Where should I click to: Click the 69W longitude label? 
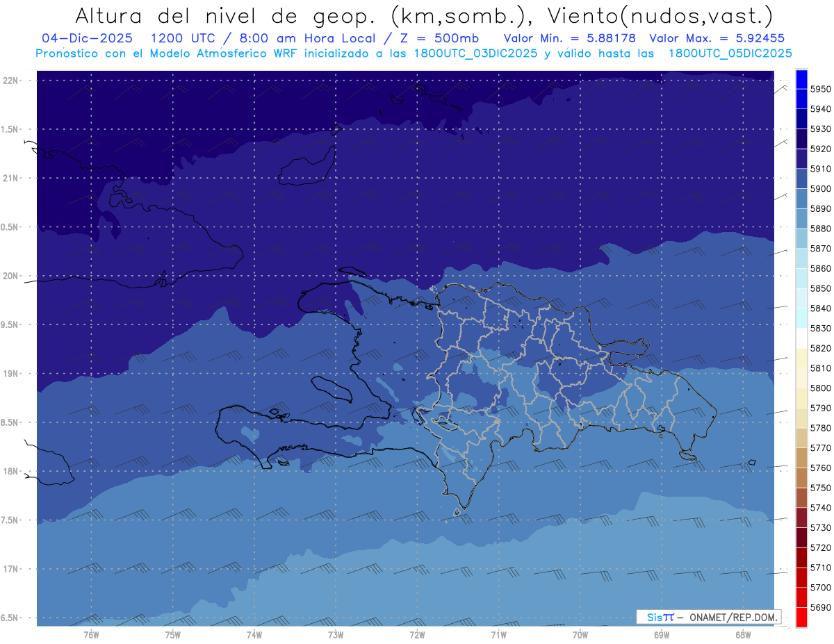pos(662,635)
